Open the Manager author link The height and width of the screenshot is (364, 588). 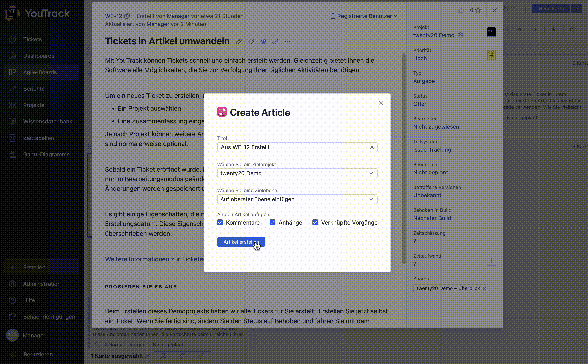pos(178,16)
